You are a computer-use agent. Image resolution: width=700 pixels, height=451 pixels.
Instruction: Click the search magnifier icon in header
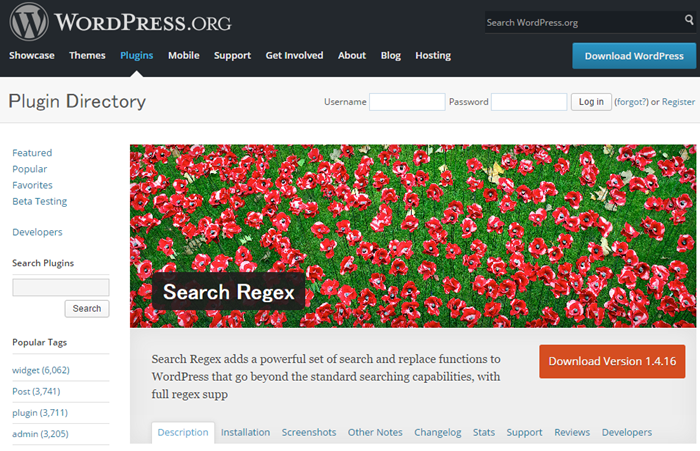coord(689,20)
